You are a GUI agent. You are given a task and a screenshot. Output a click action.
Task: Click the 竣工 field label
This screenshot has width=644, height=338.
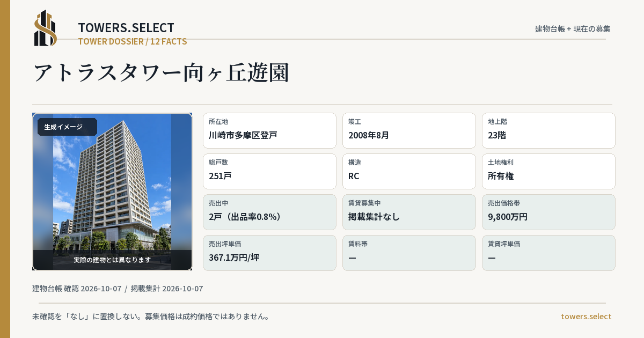[x=355, y=122]
